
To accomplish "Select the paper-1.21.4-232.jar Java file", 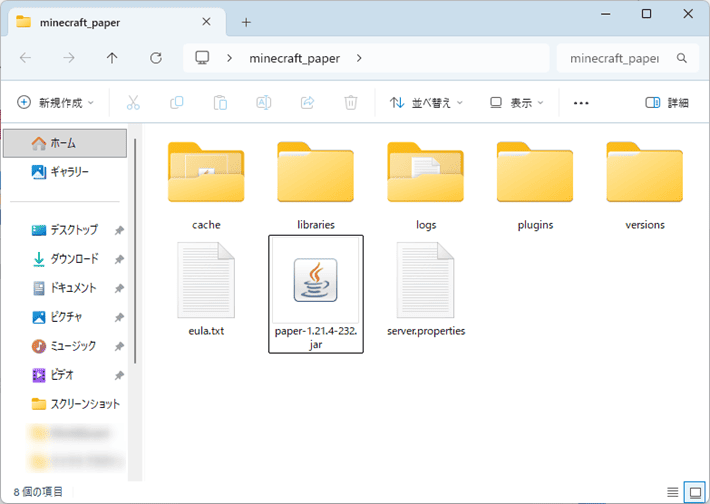I will tap(316, 294).
